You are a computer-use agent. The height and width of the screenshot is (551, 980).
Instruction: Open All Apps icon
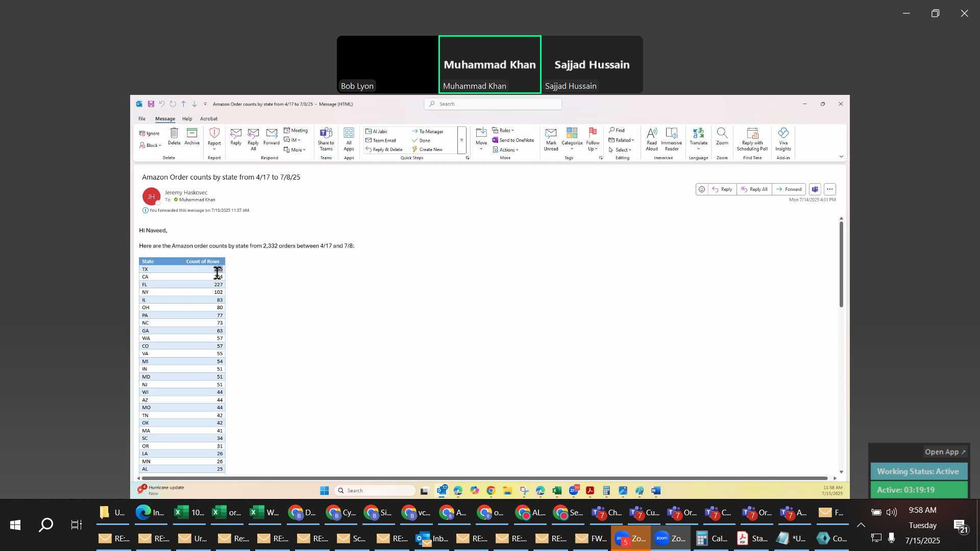(x=349, y=139)
